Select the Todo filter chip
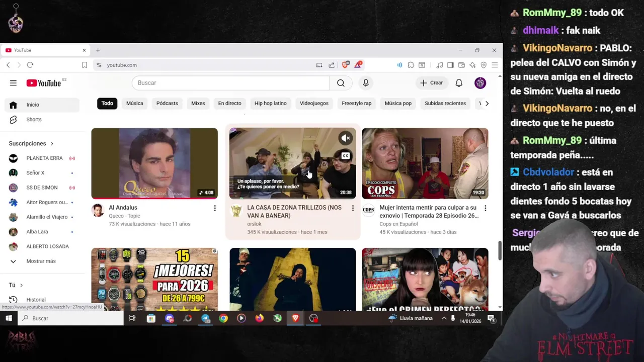The height and width of the screenshot is (362, 644). point(107,104)
